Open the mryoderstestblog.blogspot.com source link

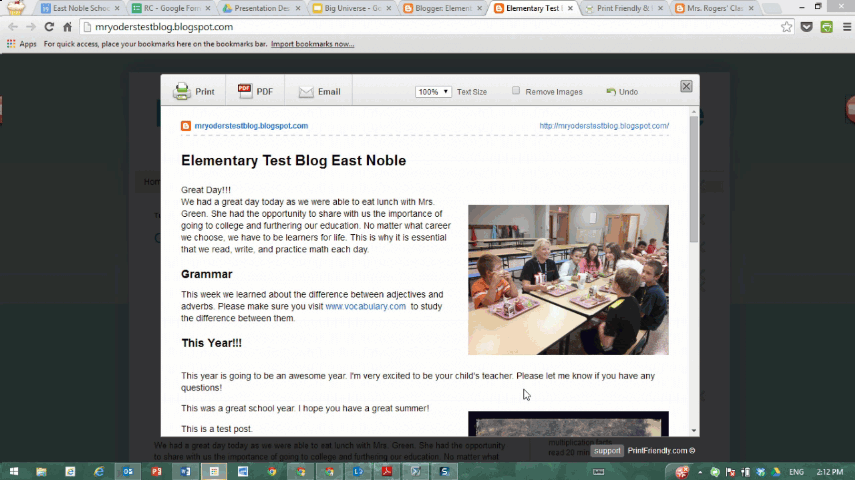coord(251,126)
